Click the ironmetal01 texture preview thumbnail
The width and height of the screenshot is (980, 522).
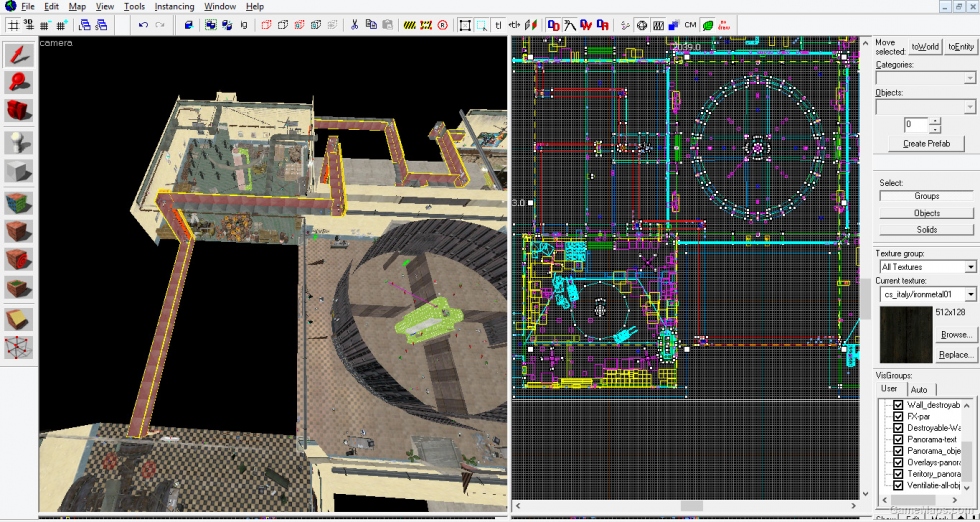coord(906,334)
